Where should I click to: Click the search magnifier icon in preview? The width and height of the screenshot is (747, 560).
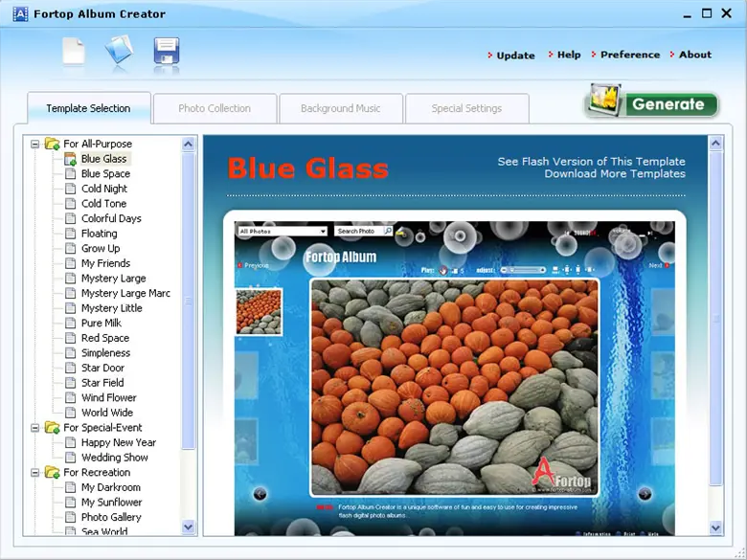coord(388,231)
